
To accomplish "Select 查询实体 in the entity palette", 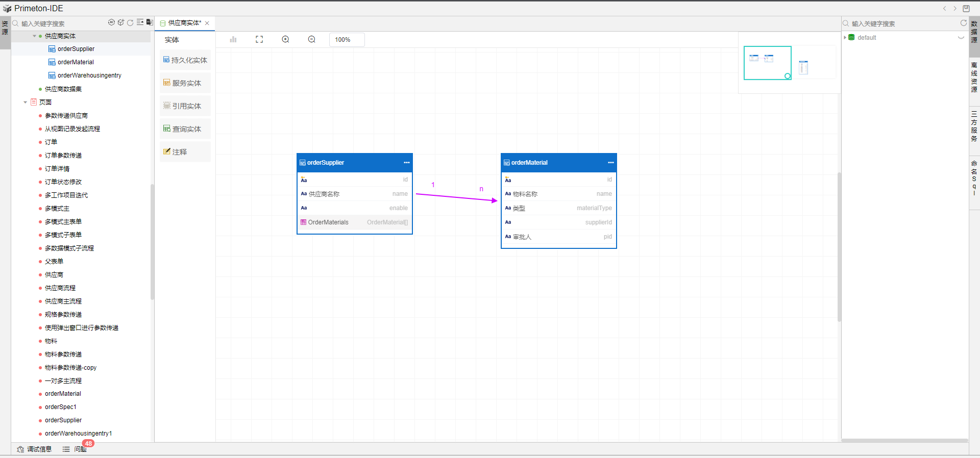I will point(185,129).
